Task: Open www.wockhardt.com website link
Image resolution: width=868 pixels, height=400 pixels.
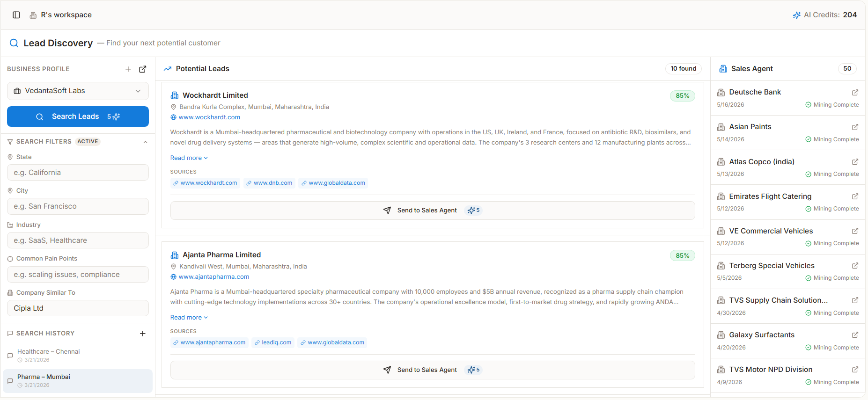Action: click(209, 117)
